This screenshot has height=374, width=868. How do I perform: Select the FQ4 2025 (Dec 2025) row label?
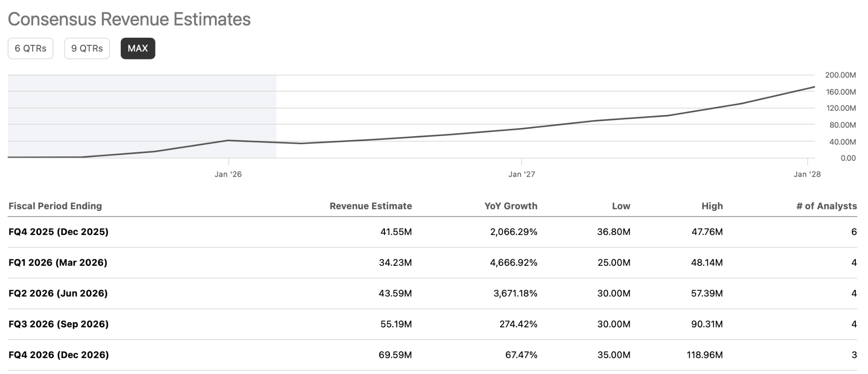coord(58,232)
